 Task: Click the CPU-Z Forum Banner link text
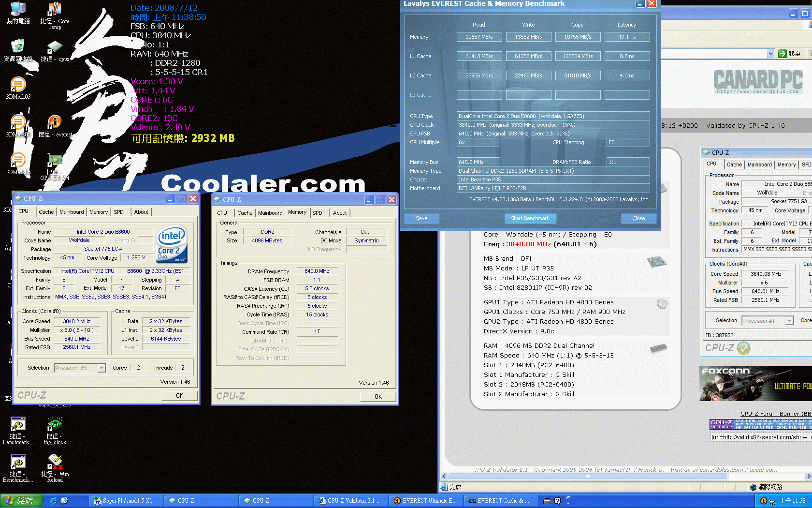coord(775,414)
